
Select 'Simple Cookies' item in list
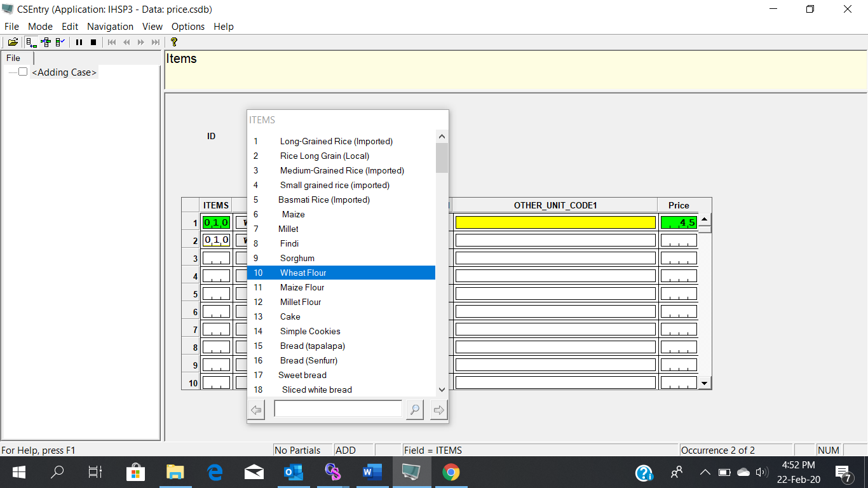341,331
